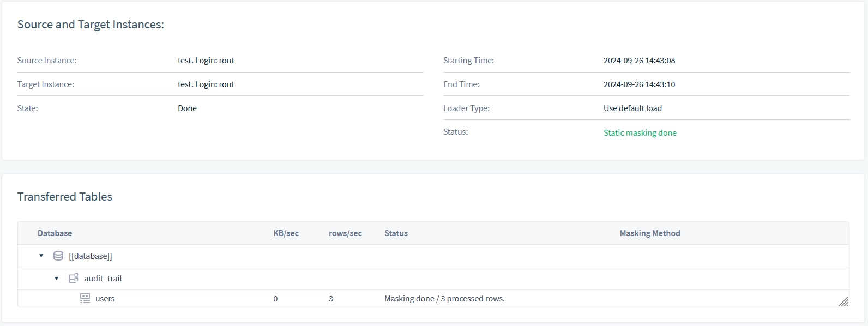The image size is (868, 326).
Task: Click the Loader Type value 'Use default load'
Action: (x=632, y=108)
